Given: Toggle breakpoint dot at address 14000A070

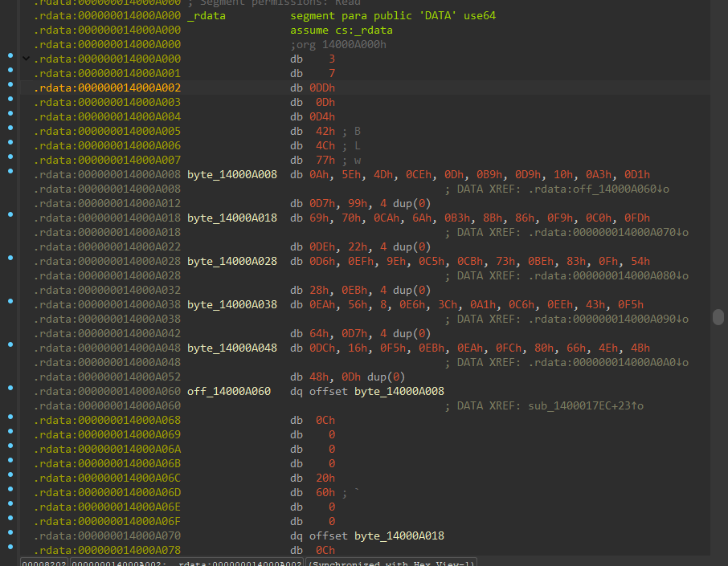Looking at the screenshot, I should 10,532.
